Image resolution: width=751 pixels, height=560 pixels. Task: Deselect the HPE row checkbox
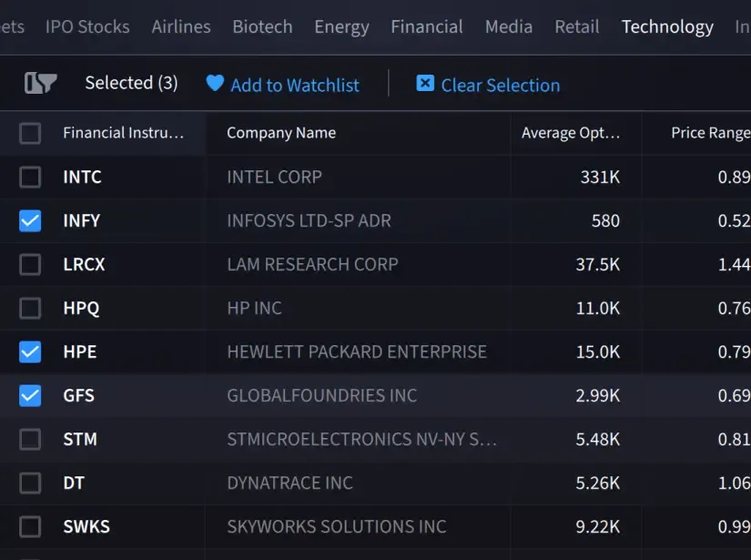coord(29,351)
